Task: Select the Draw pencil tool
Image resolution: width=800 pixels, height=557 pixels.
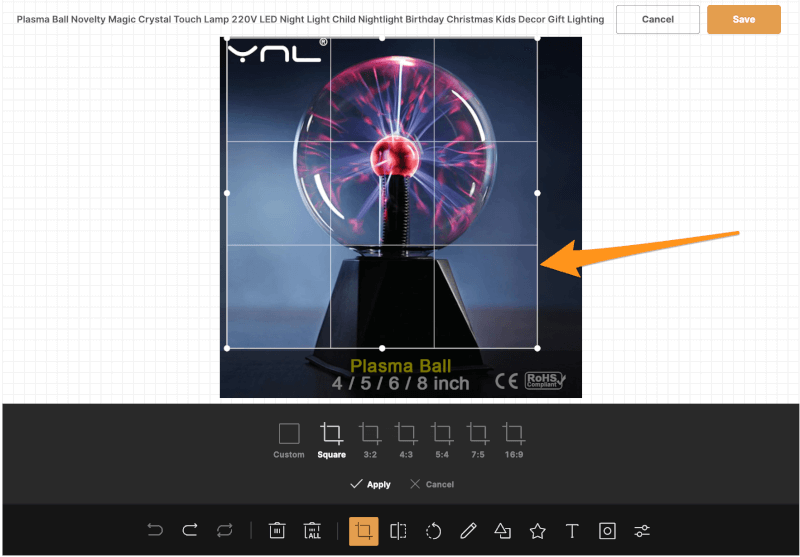Action: [468, 531]
